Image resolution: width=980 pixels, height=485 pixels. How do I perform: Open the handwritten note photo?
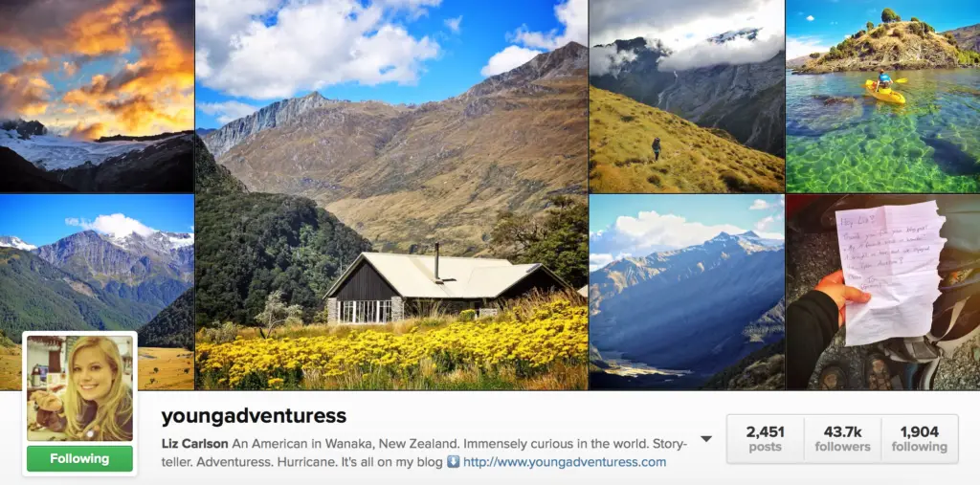pos(883,292)
